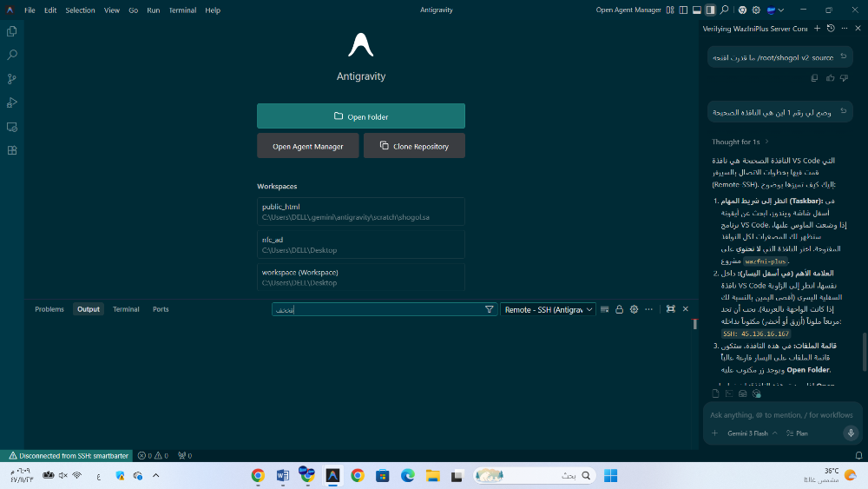This screenshot has height=489, width=868.
Task: Click the Open Folder button
Action: click(361, 116)
